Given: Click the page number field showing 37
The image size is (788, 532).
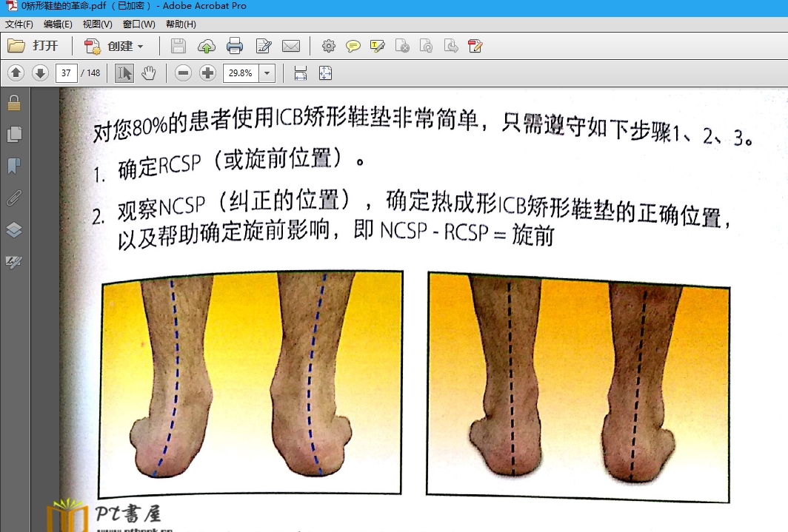Looking at the screenshot, I should [x=67, y=73].
